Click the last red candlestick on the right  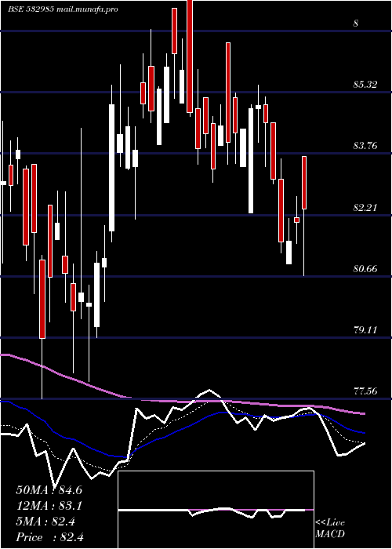click(x=304, y=183)
